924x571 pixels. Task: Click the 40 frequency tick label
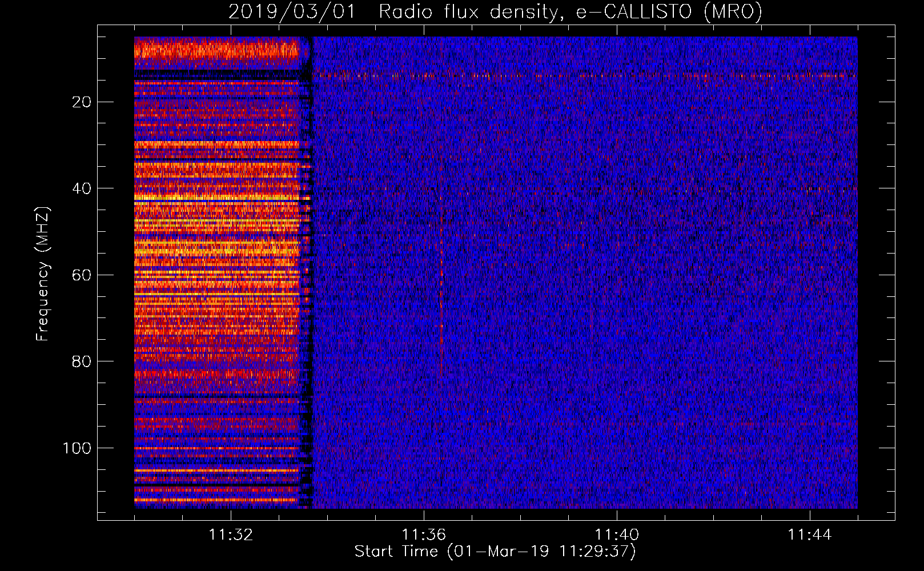(x=82, y=188)
